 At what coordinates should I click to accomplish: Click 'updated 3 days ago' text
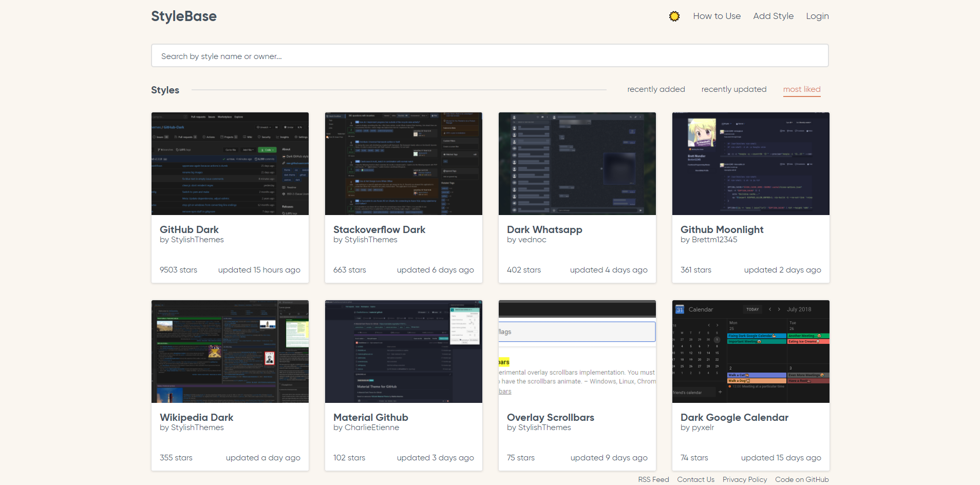435,458
